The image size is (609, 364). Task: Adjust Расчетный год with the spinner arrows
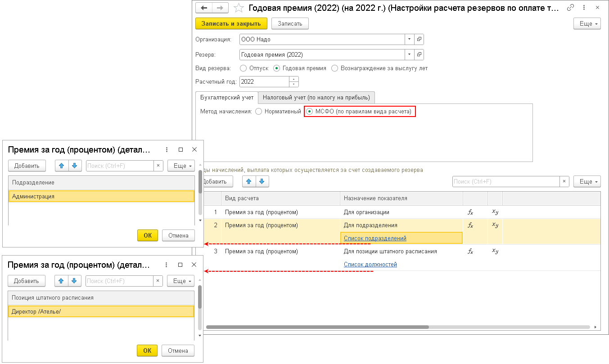[293, 81]
